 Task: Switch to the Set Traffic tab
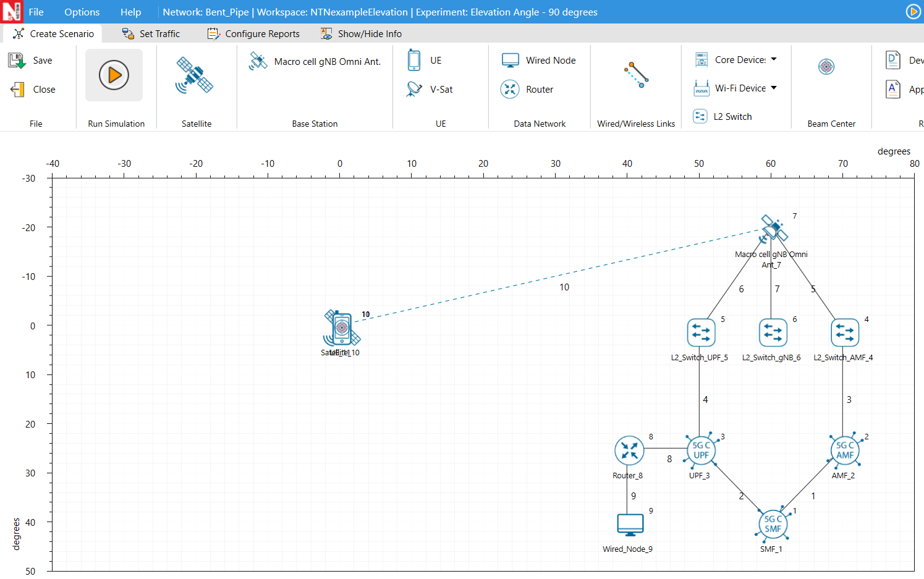151,33
